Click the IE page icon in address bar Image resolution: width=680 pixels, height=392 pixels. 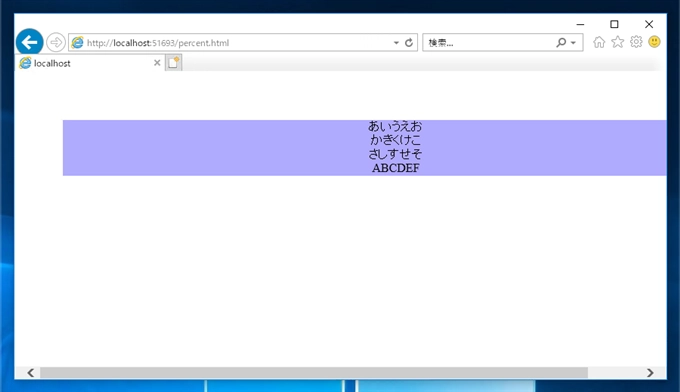coord(77,42)
